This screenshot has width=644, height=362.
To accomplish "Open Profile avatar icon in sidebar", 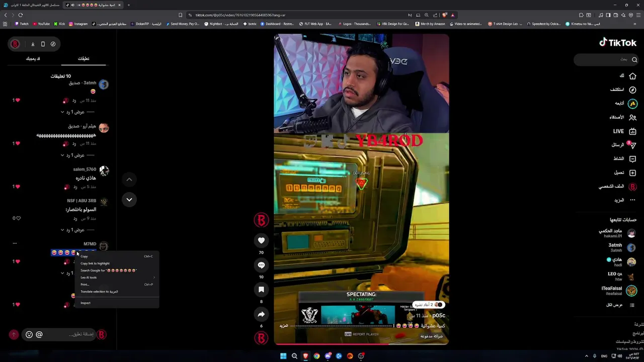I will point(632,187).
